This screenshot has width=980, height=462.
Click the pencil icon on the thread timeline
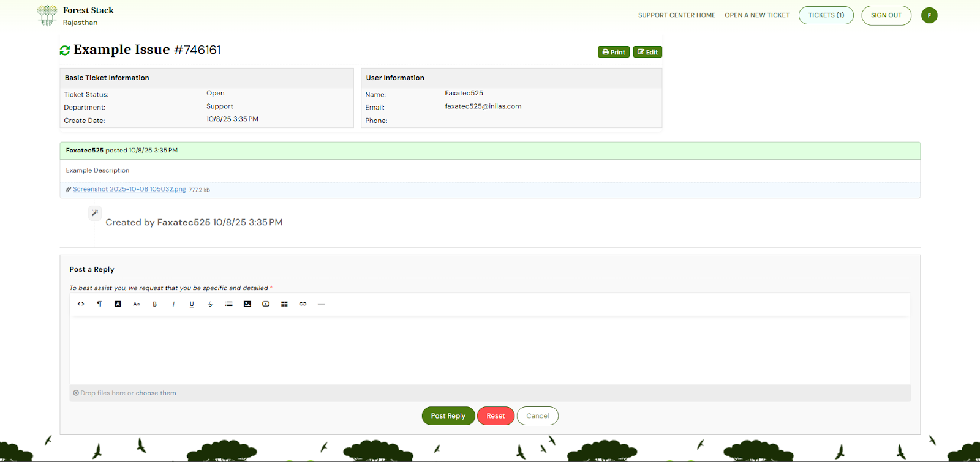coord(94,213)
